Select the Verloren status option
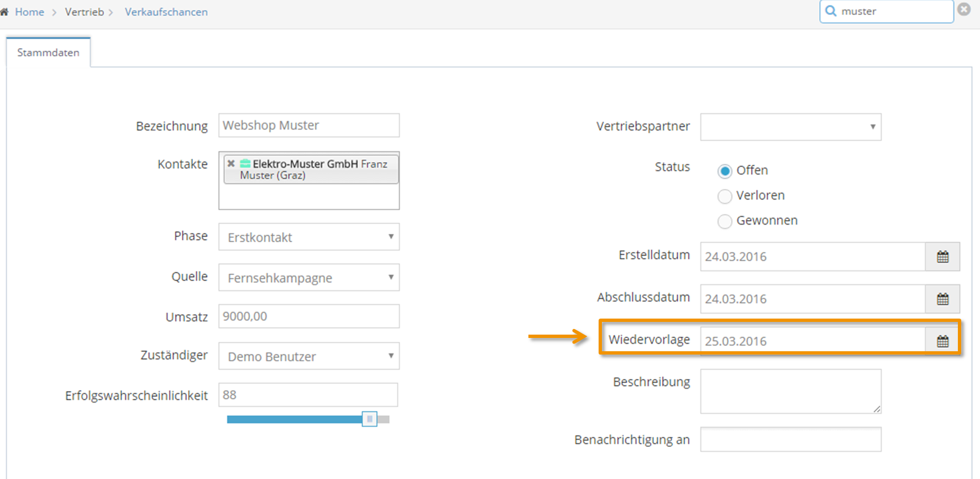This screenshot has width=980, height=479. (x=725, y=196)
